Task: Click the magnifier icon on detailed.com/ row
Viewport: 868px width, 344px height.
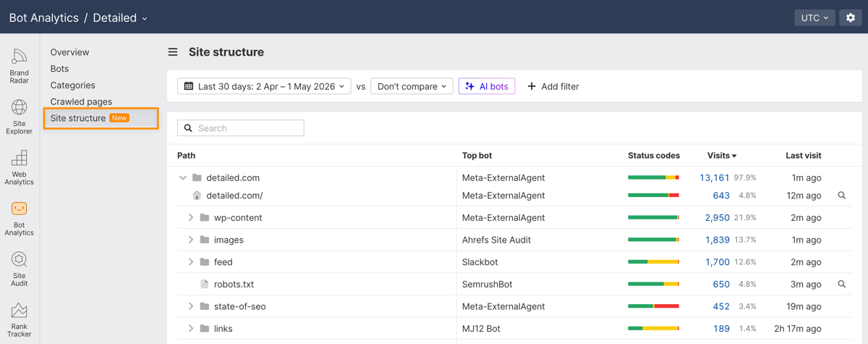Action: click(842, 196)
